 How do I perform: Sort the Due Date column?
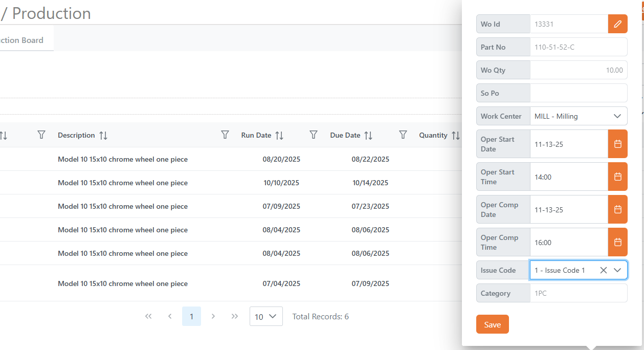pyautogui.click(x=368, y=136)
